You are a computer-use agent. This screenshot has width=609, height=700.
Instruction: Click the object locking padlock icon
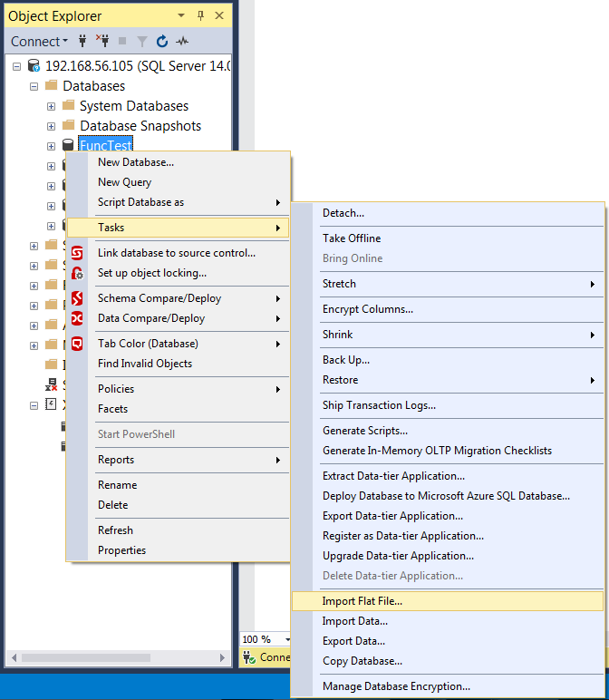[78, 273]
